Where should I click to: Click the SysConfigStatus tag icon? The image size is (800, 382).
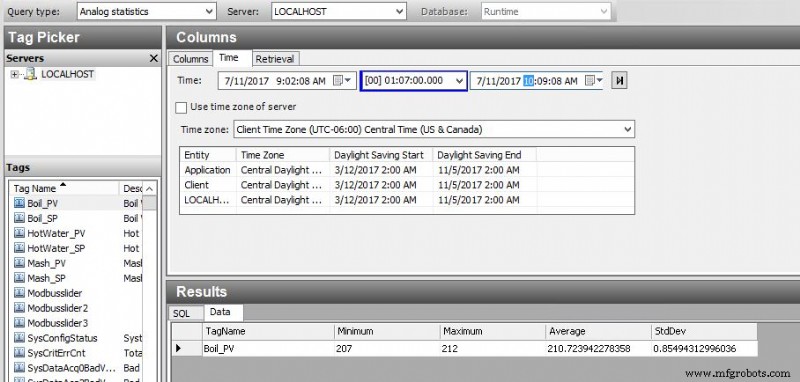point(19,338)
